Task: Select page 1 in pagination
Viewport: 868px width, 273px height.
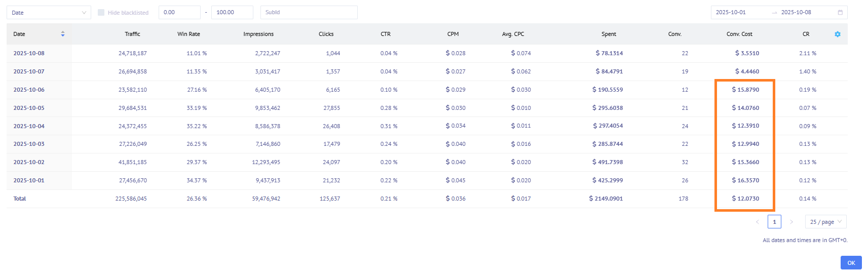Action: pyautogui.click(x=774, y=222)
